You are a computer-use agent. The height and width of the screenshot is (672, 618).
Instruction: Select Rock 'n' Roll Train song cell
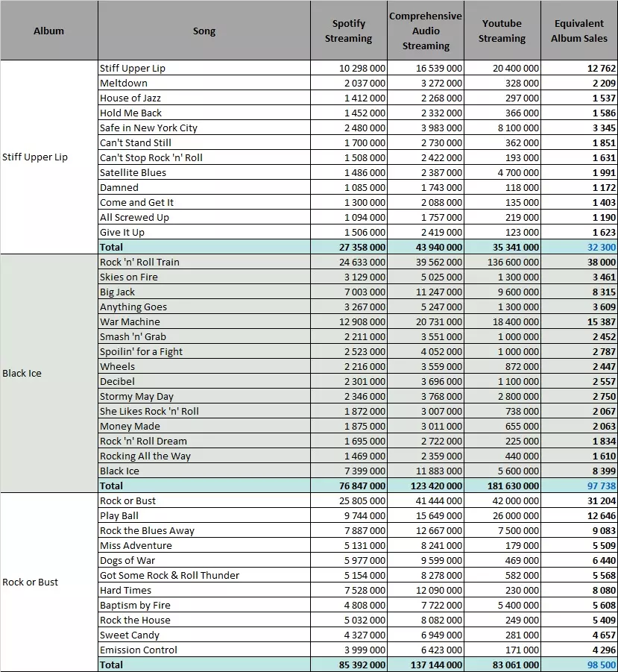204,262
